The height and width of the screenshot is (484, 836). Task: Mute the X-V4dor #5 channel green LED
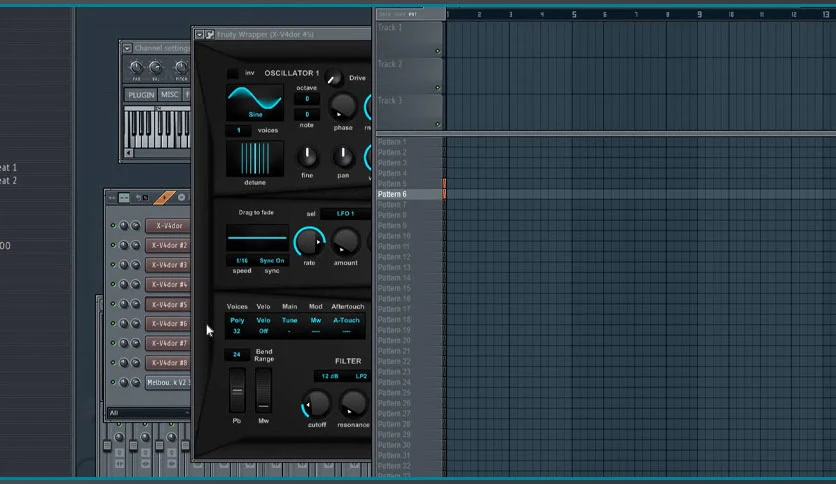point(113,304)
